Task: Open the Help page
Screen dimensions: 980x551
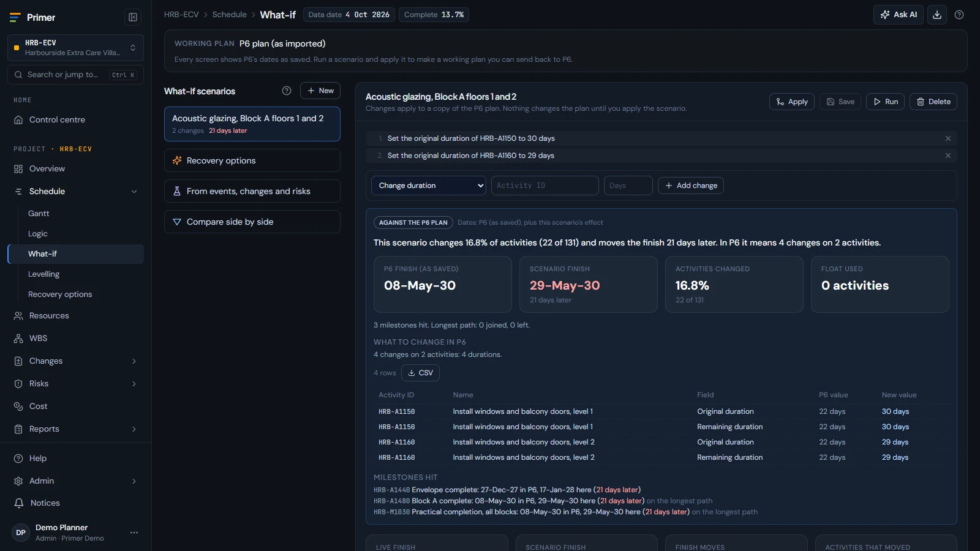Action: click(75, 459)
